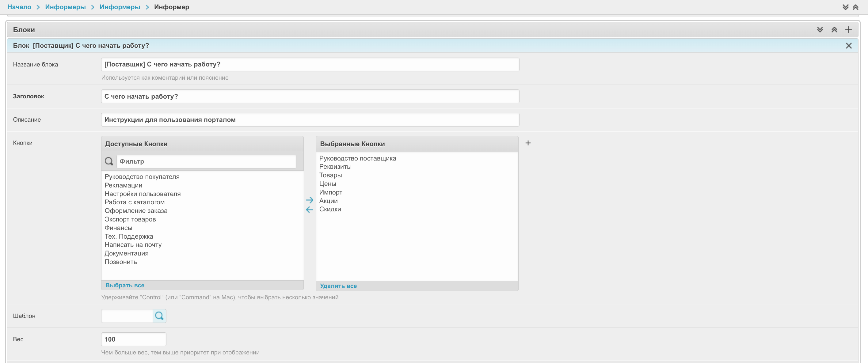Click the Заголовок text field

pyautogui.click(x=310, y=96)
